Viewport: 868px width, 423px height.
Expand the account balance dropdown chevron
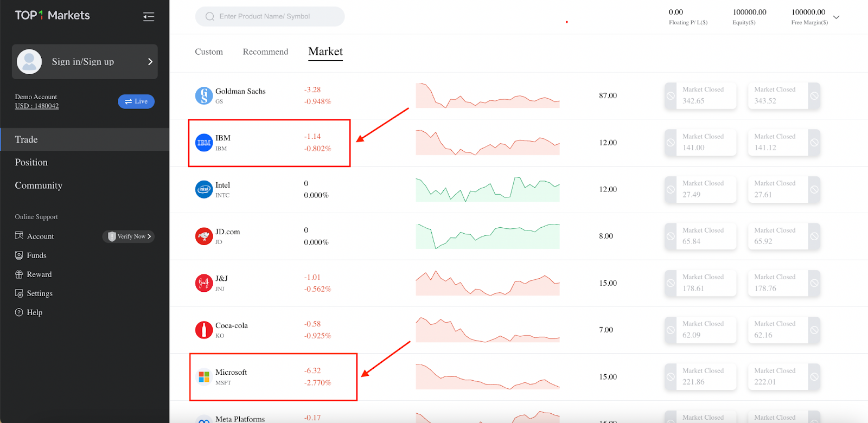[836, 17]
